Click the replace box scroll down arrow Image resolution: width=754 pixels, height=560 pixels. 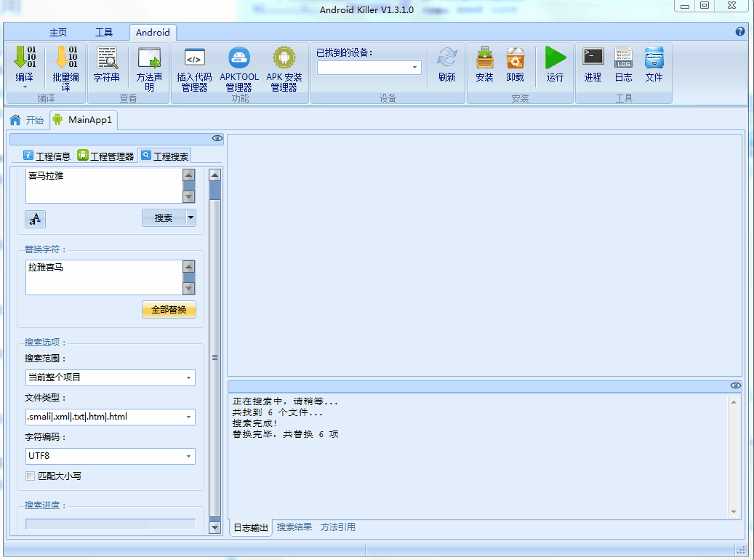click(189, 288)
